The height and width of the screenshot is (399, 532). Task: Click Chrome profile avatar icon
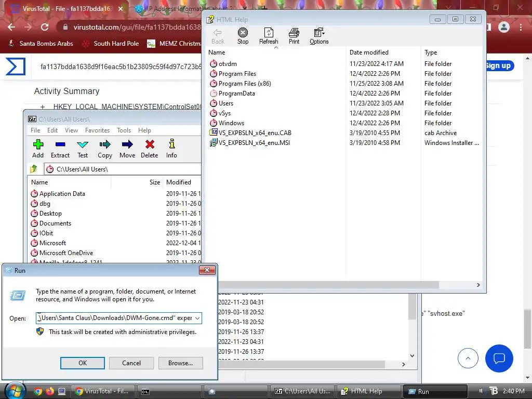[x=504, y=27]
